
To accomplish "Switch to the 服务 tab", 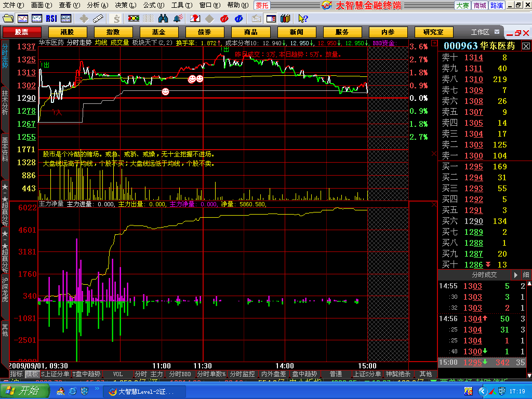I will click(x=342, y=32).
